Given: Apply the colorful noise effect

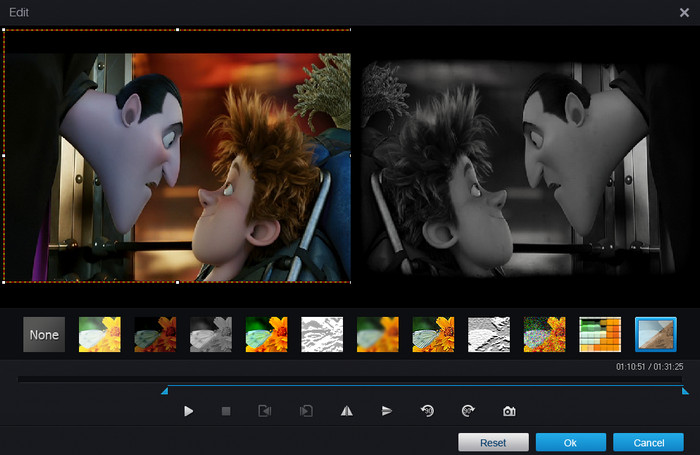Looking at the screenshot, I should (x=544, y=334).
